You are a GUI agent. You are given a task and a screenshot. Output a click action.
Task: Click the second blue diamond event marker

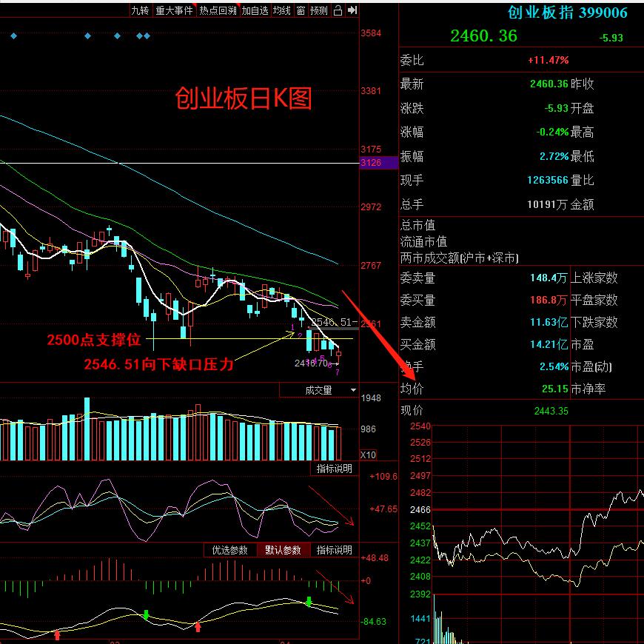click(x=87, y=36)
